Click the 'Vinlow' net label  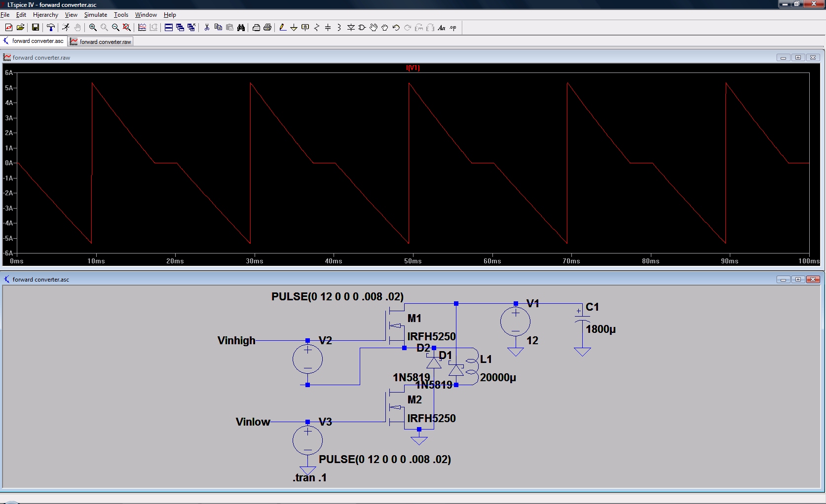(x=253, y=422)
